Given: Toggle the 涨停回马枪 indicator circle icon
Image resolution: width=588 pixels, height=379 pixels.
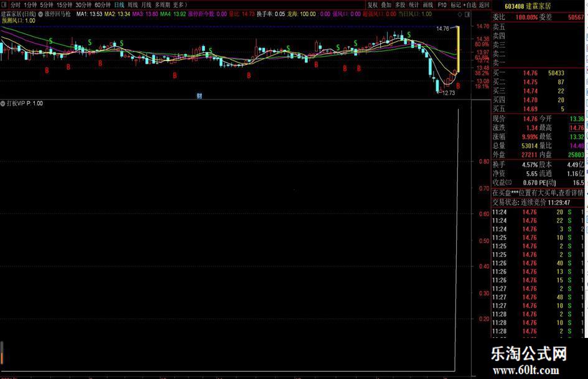Looking at the screenshot, I should (40, 14).
